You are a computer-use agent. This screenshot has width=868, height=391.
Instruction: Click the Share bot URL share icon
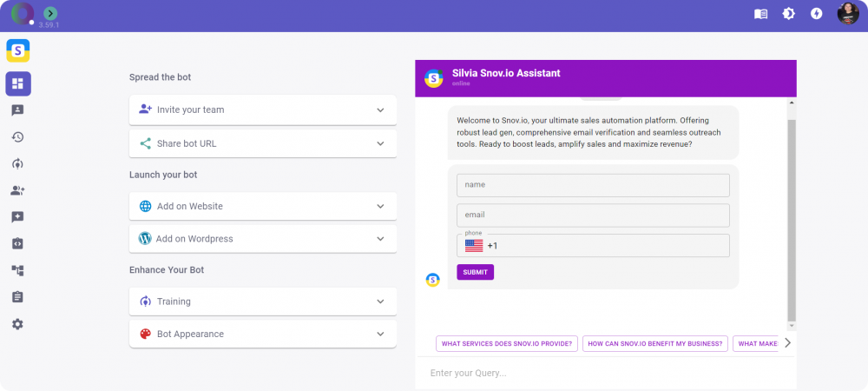(146, 143)
